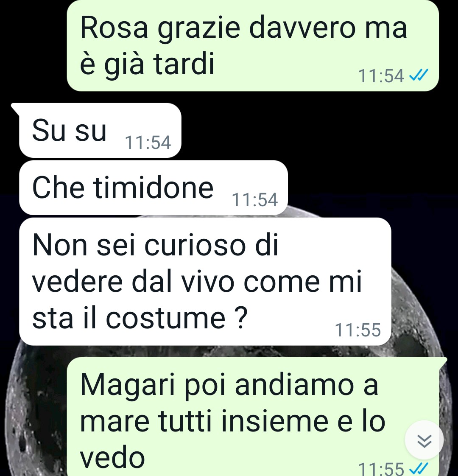Tap the 11:54 timestamp on 'Su su'
The height and width of the screenshot is (476, 458).
coord(148,143)
